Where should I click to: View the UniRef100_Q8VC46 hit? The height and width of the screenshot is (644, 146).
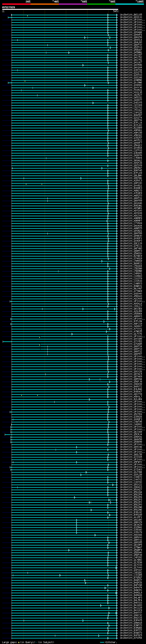coord(131,447)
